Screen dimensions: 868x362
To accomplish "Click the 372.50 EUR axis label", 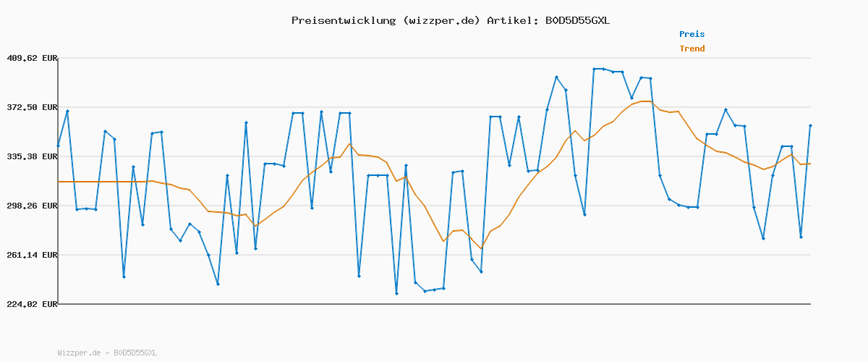I will point(31,107).
